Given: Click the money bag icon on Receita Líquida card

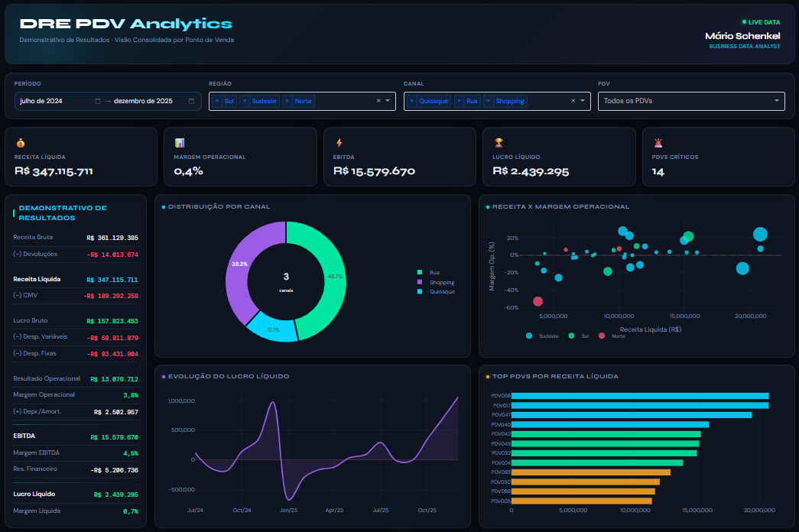Looking at the screenshot, I should pos(21,142).
